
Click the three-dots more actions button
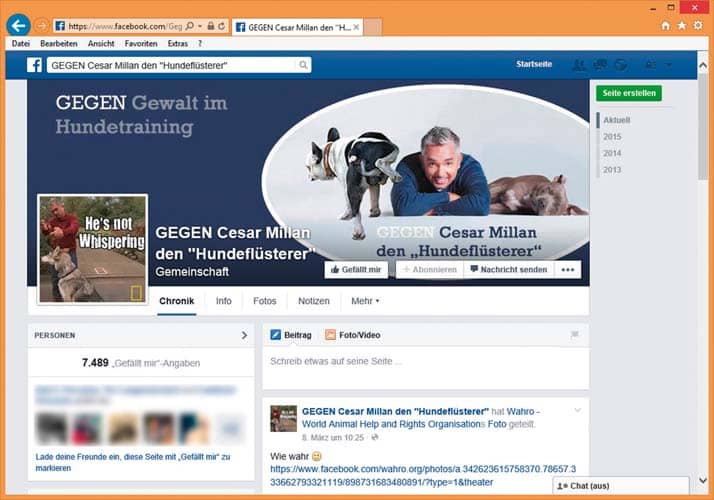click(x=568, y=270)
